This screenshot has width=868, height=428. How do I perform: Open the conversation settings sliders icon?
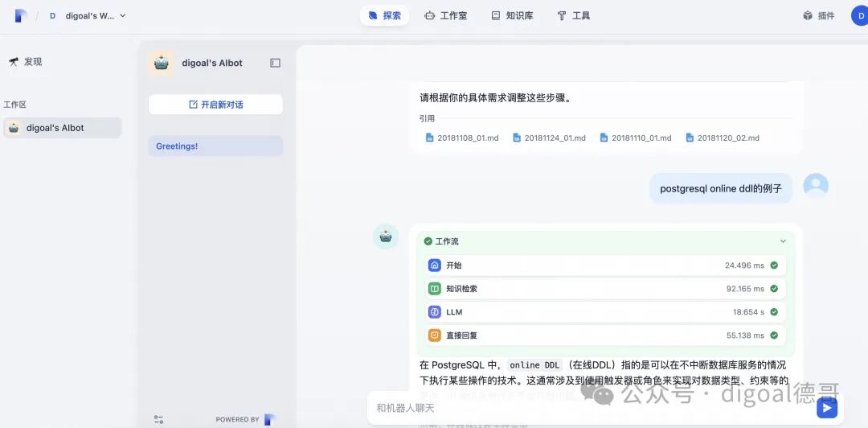coord(158,420)
